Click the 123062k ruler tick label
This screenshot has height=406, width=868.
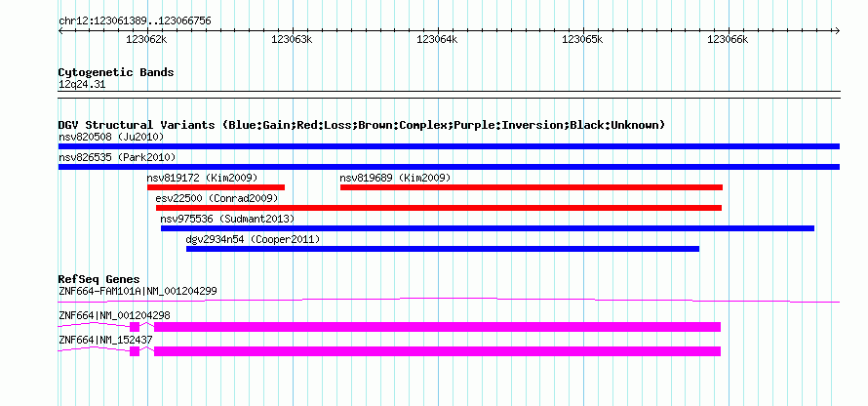tap(146, 39)
